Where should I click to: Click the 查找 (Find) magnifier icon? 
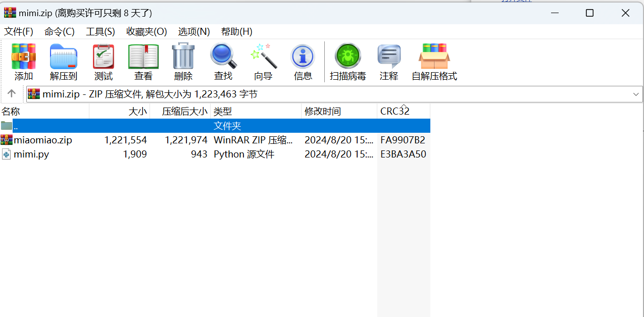pos(223,56)
